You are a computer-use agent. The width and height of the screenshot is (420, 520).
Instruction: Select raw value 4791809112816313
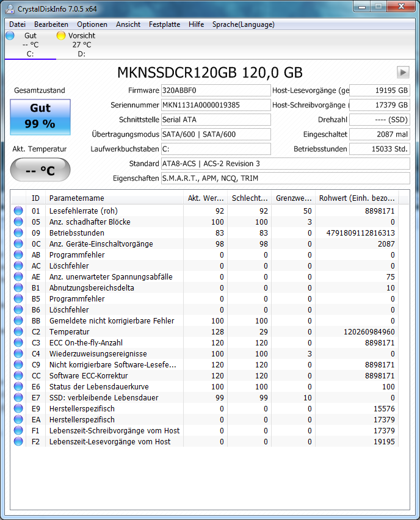coord(361,233)
